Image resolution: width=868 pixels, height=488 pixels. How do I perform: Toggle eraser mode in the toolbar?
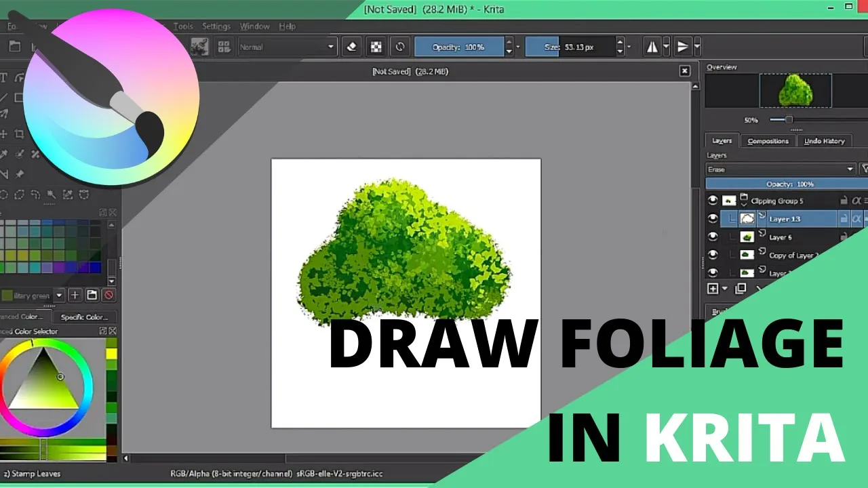351,47
